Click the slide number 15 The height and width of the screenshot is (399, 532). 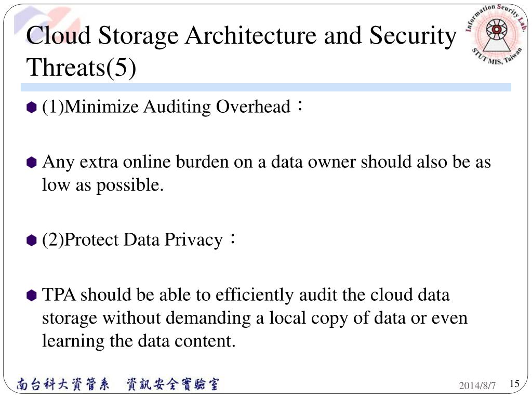514,384
